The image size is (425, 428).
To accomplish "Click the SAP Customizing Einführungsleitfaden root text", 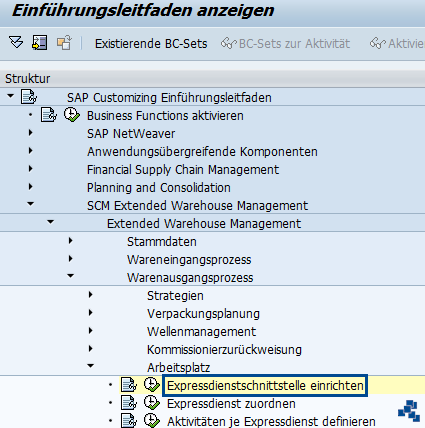I will point(169,98).
